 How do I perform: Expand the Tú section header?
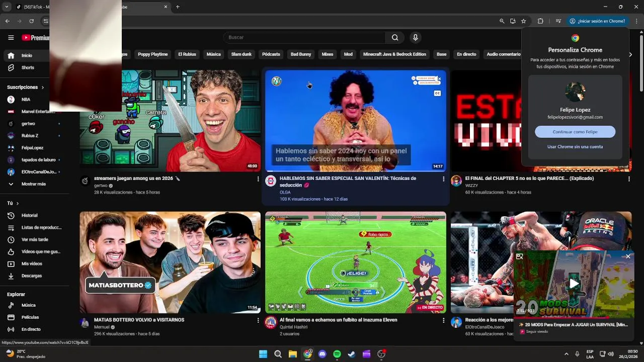point(13,203)
